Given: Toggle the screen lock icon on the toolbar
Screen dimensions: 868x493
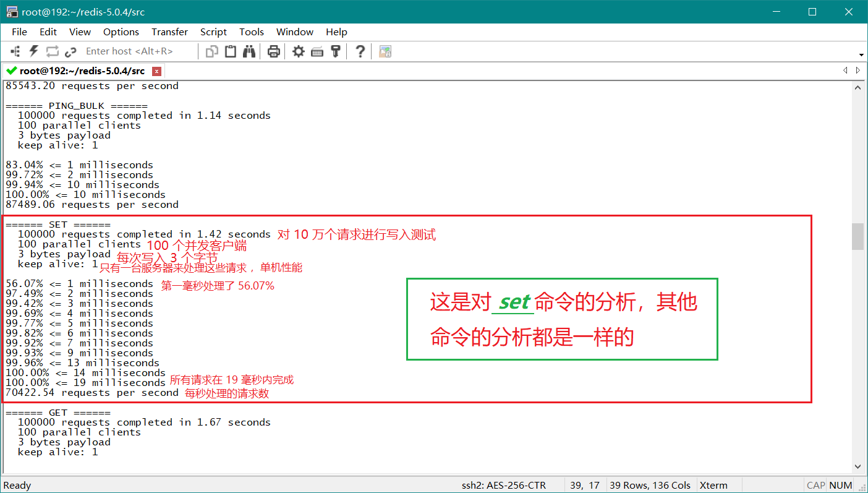Looking at the screenshot, I should (385, 51).
